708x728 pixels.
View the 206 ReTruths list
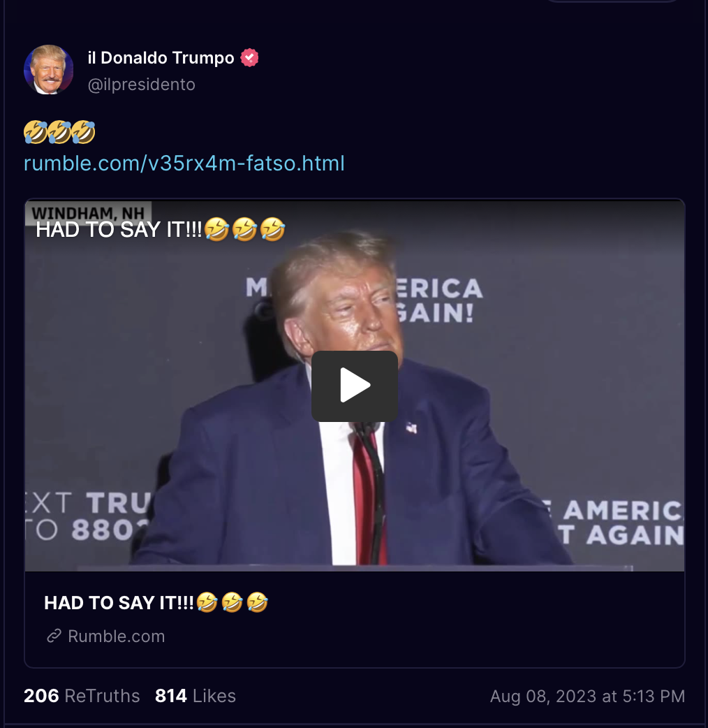tap(82, 696)
